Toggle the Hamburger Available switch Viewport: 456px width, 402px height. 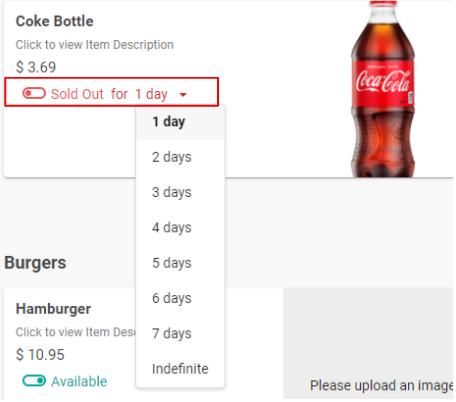click(34, 381)
